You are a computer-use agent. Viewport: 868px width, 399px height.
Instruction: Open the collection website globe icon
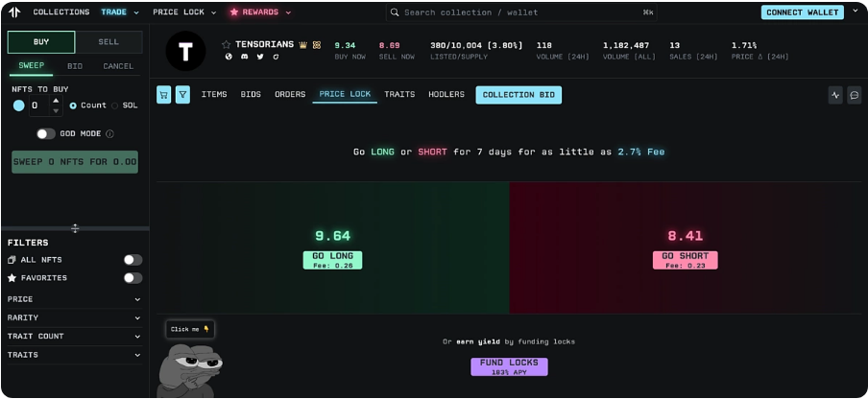point(229,57)
